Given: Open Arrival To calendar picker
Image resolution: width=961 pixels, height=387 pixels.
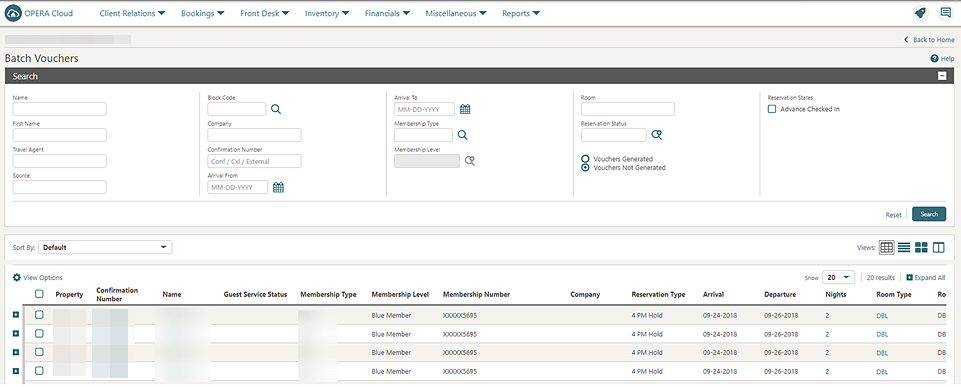Looking at the screenshot, I should (465, 109).
